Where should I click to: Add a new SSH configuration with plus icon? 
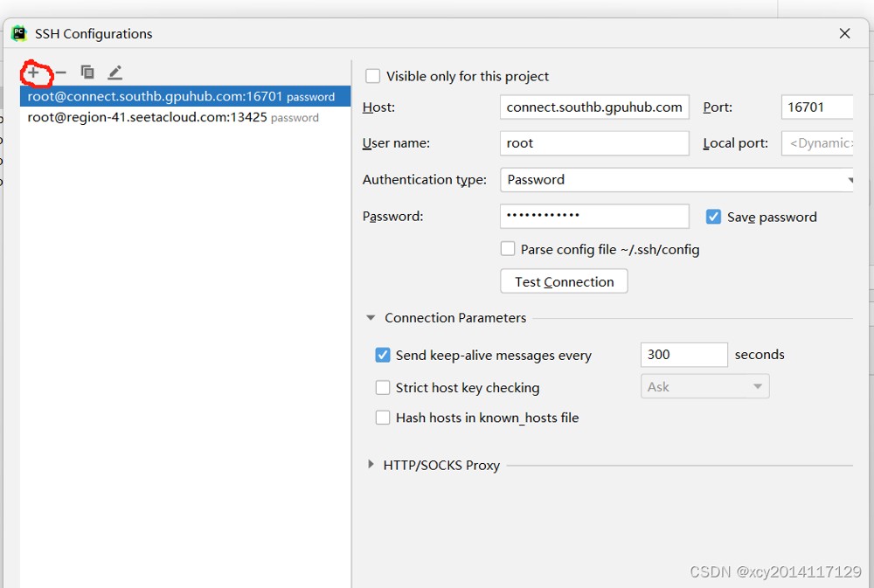33,73
